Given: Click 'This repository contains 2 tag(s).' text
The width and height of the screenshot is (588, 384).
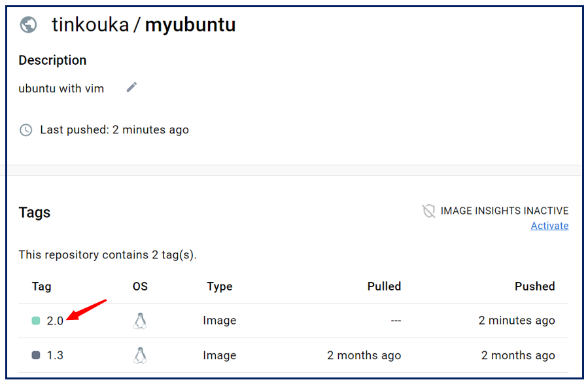Looking at the screenshot, I should coord(108,255).
